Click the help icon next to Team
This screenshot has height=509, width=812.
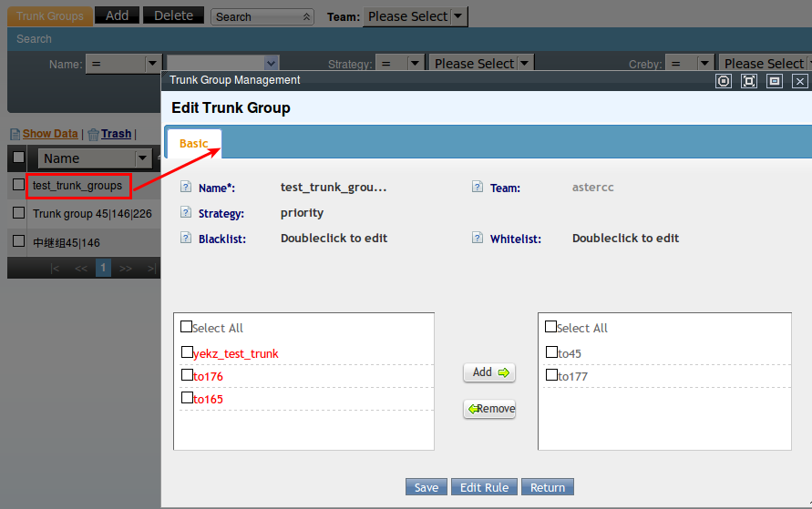click(x=478, y=188)
